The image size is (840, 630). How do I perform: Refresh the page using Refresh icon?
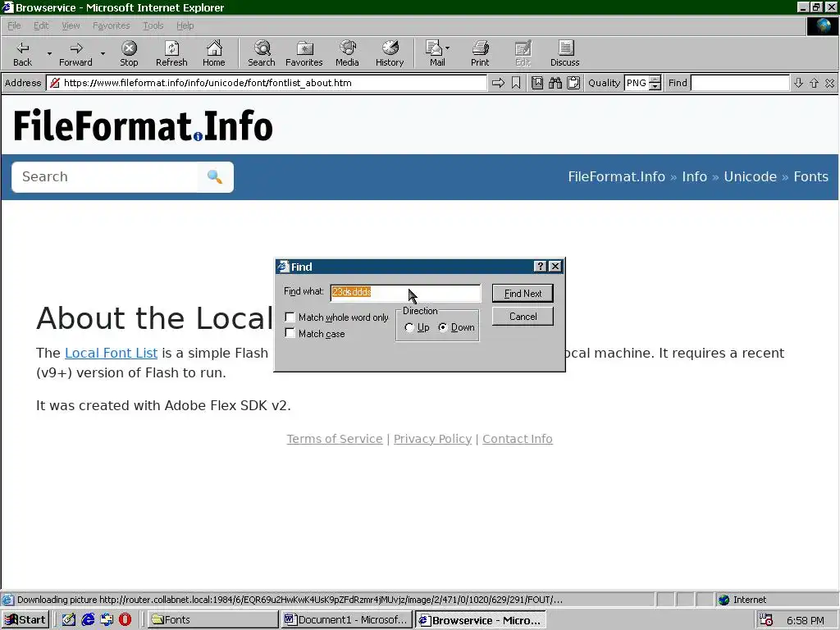click(171, 54)
